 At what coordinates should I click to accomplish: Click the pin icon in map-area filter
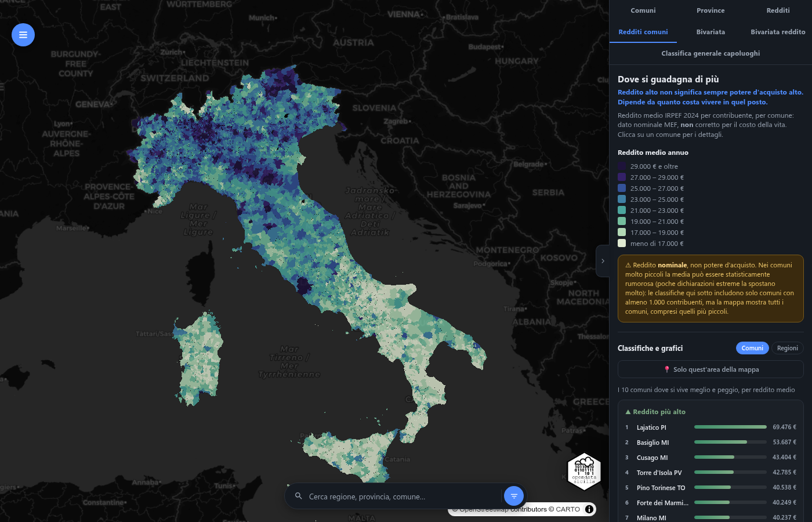pyautogui.click(x=666, y=369)
